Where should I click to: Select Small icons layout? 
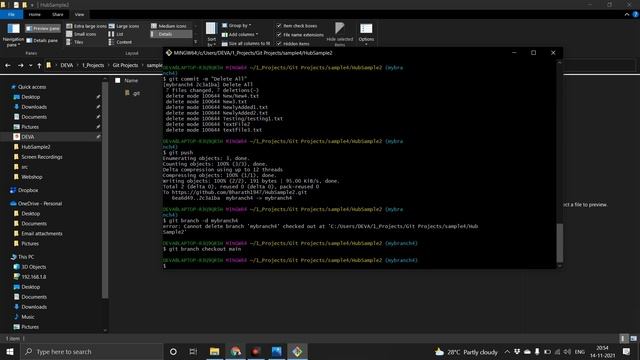click(x=81, y=34)
